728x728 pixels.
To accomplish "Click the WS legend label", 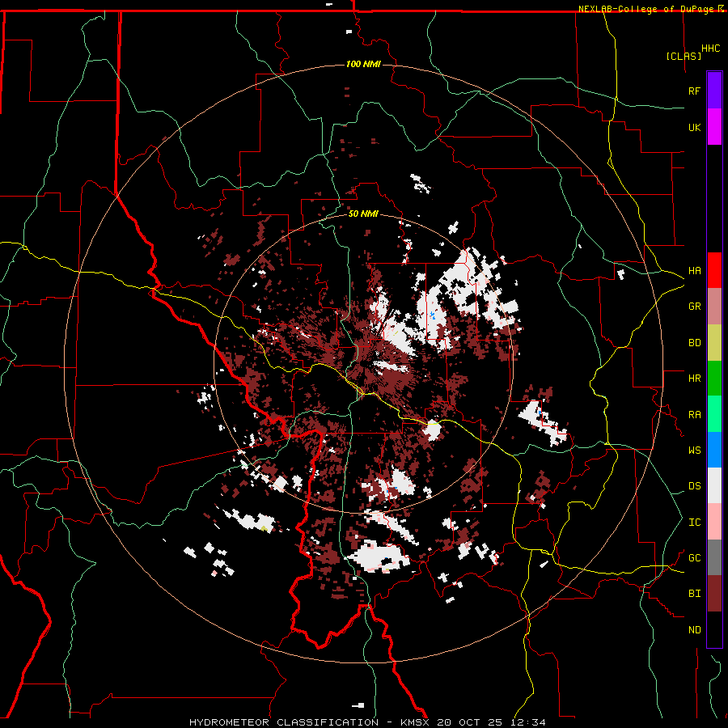I will 694,451.
